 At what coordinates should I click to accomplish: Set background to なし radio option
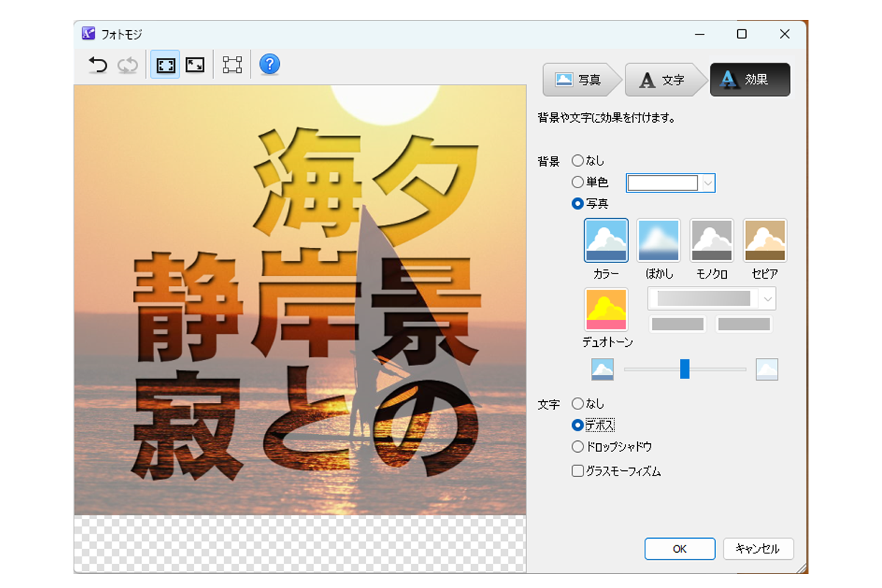[578, 160]
